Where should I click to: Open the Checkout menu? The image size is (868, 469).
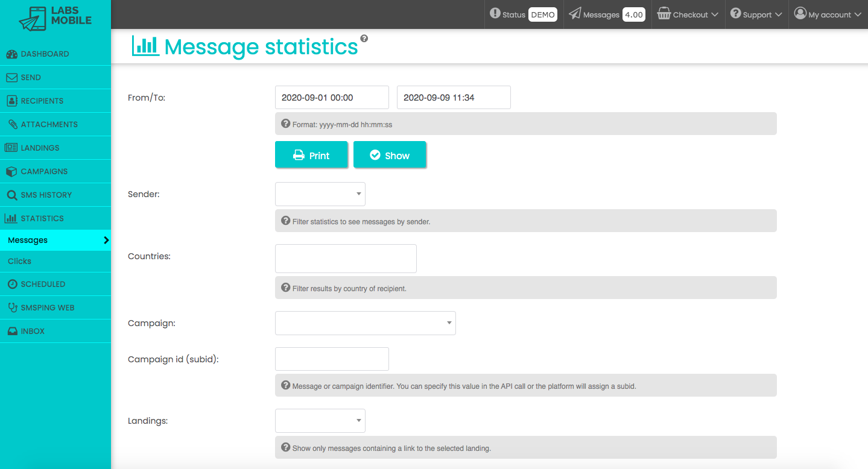[688, 14]
